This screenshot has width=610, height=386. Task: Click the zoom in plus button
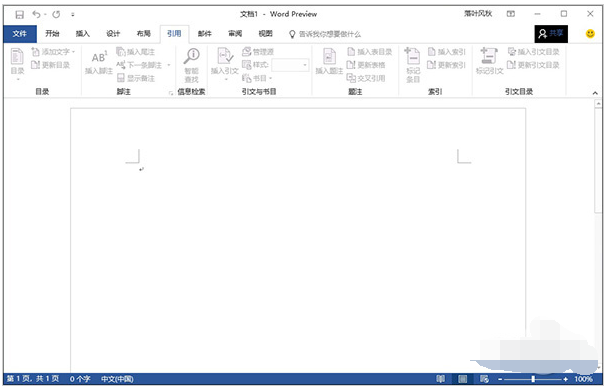(x=565, y=379)
